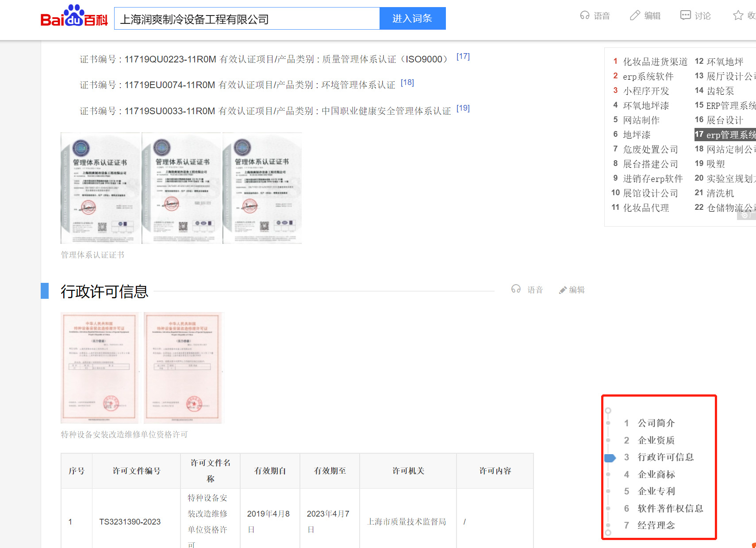The image size is (756, 548).
Task: View third 管理体系认证证书 image
Action: 262,188
